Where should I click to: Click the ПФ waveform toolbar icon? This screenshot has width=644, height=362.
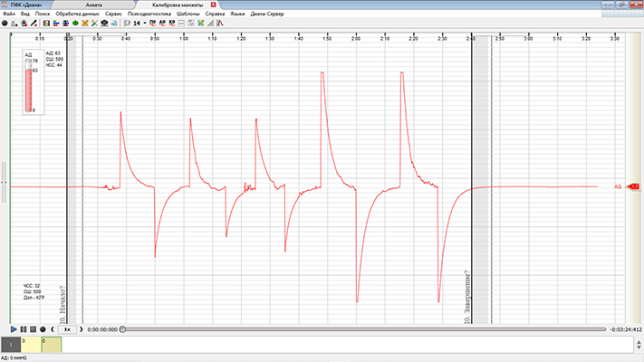click(152, 24)
